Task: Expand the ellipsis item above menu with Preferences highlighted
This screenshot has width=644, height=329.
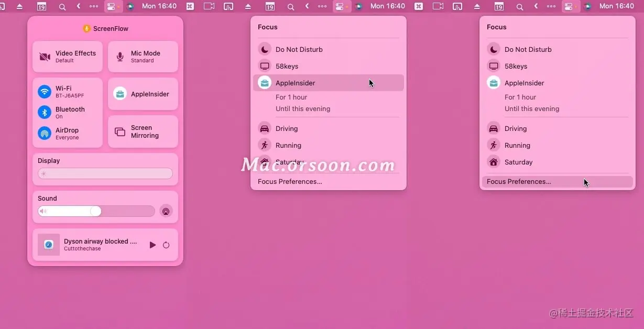Action: [x=551, y=6]
